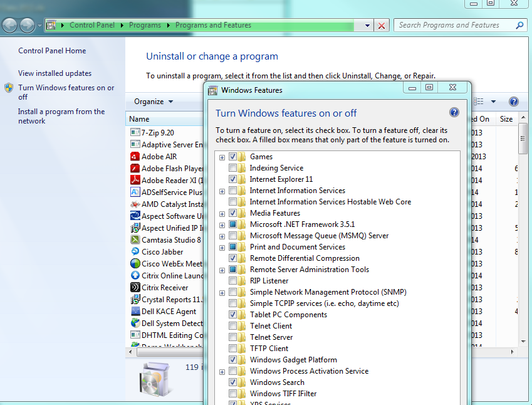Click the program list horizontal scrollbar
Screen dimensions: 532x405
click(169, 352)
